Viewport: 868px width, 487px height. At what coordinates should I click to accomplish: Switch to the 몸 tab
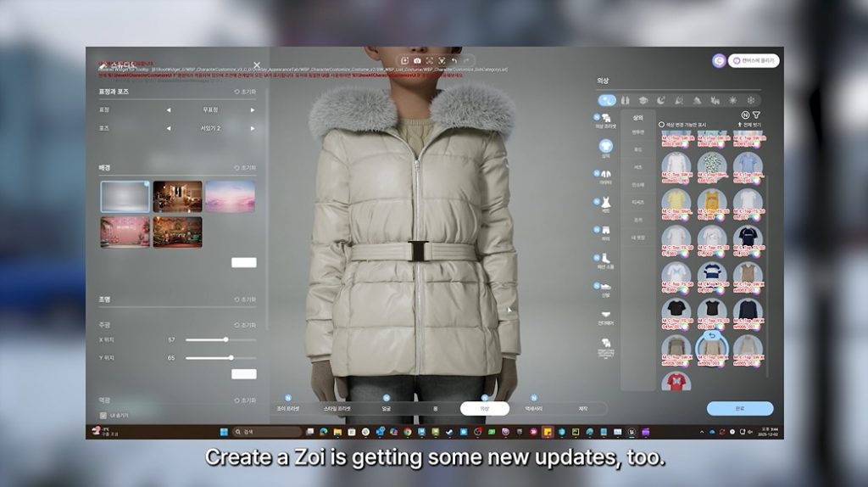click(x=435, y=408)
